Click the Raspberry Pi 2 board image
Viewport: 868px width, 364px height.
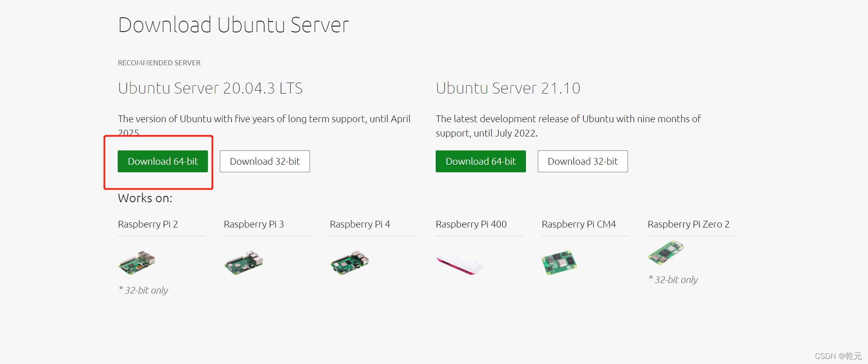point(137,262)
